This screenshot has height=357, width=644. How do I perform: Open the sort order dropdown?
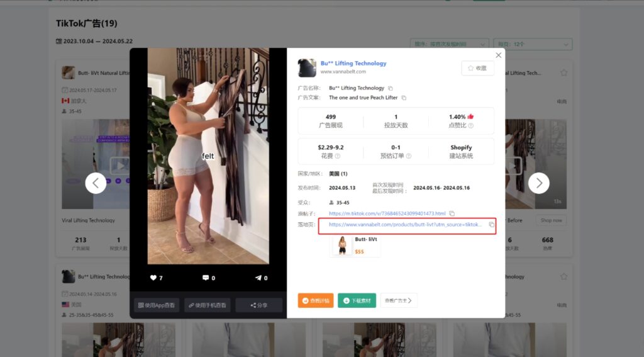click(449, 44)
